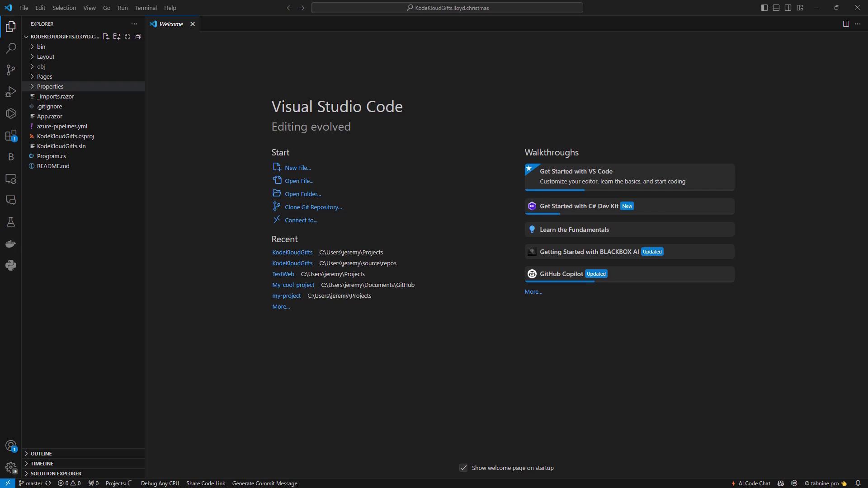The image size is (868, 488).
Task: Refresh the Explorer file tree
Action: point(127,37)
